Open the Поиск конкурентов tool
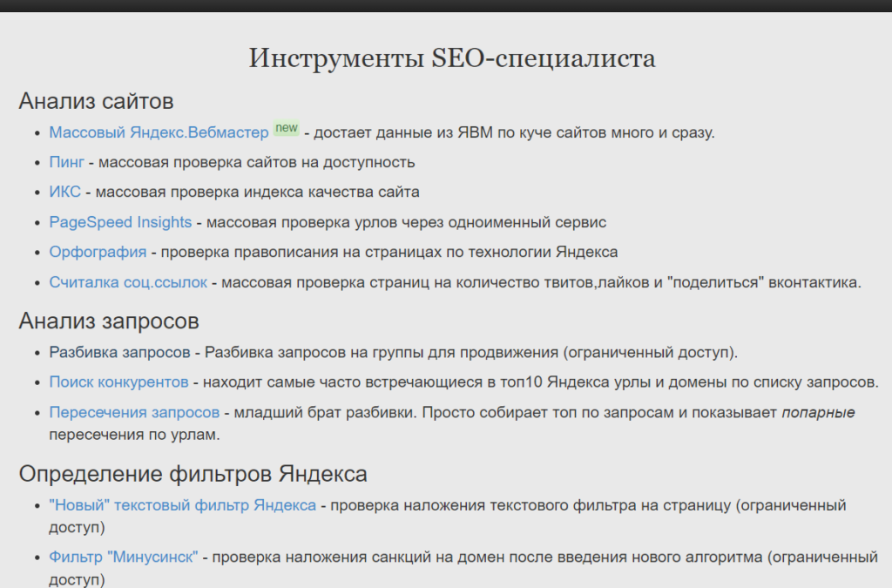Viewport: 892px width, 588px height. click(x=118, y=382)
